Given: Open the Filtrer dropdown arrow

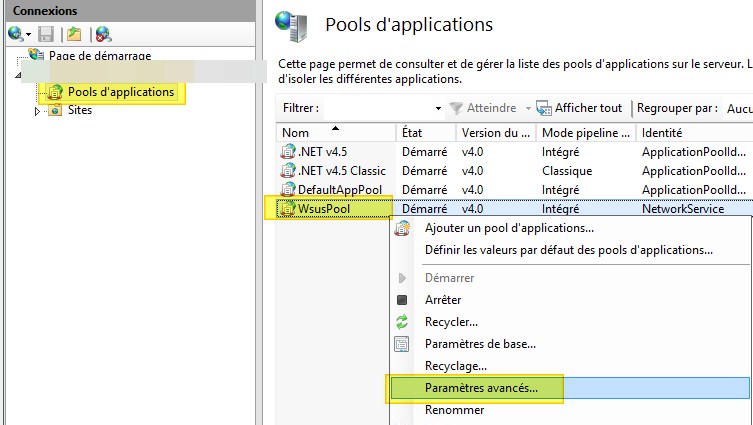Looking at the screenshot, I should point(438,109).
